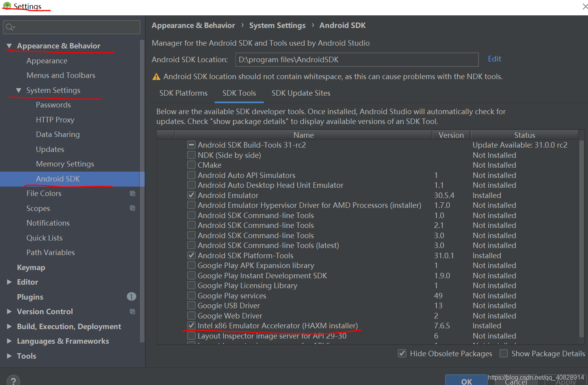Click the Android SDK Location path field
The image size is (588, 385).
pos(357,60)
